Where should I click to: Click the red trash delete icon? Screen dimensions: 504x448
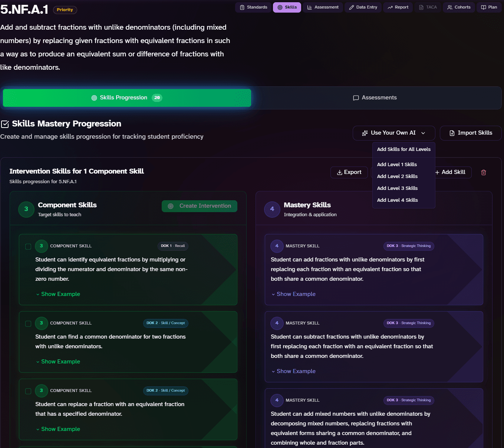click(x=483, y=172)
